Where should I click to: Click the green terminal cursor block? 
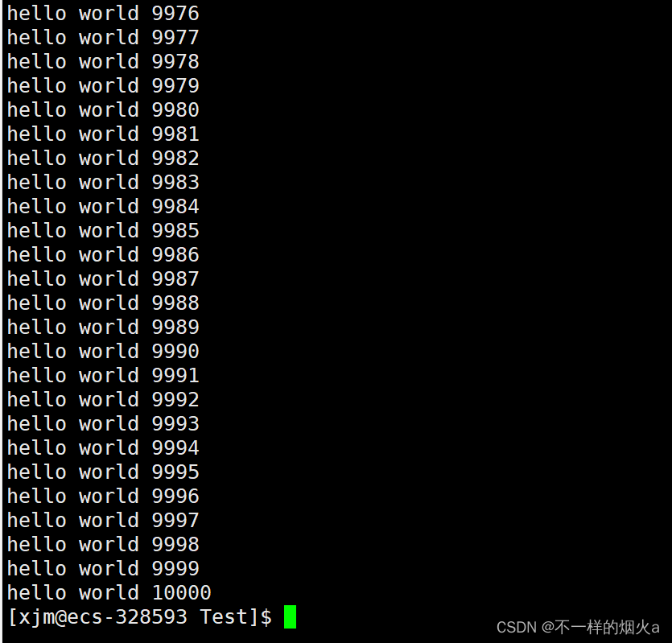pyautogui.click(x=291, y=617)
